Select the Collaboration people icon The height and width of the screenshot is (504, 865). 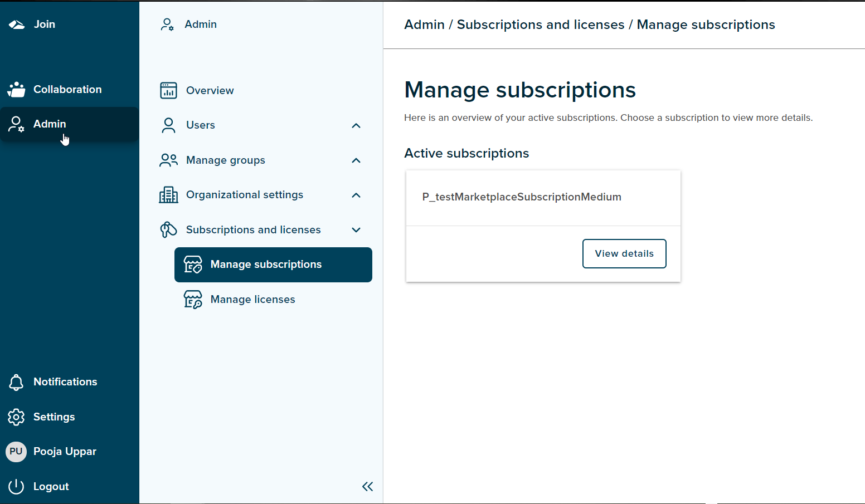(16, 89)
